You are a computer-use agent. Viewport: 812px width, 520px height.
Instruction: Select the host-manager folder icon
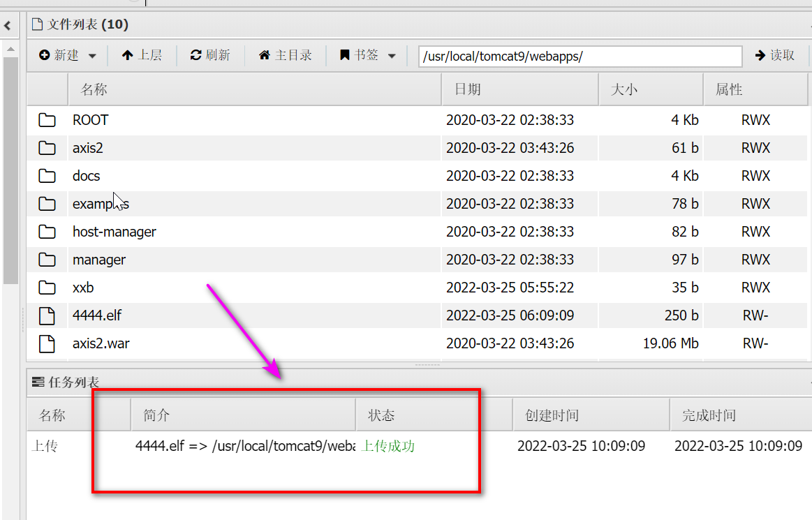click(47, 232)
